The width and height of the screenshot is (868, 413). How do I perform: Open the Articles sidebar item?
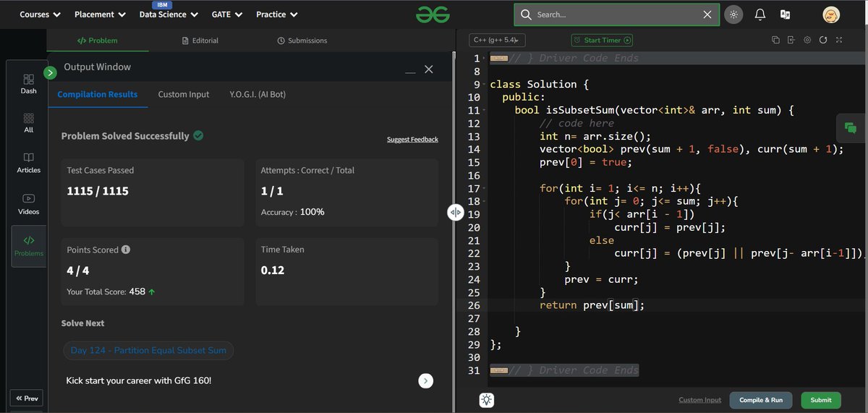(28, 163)
